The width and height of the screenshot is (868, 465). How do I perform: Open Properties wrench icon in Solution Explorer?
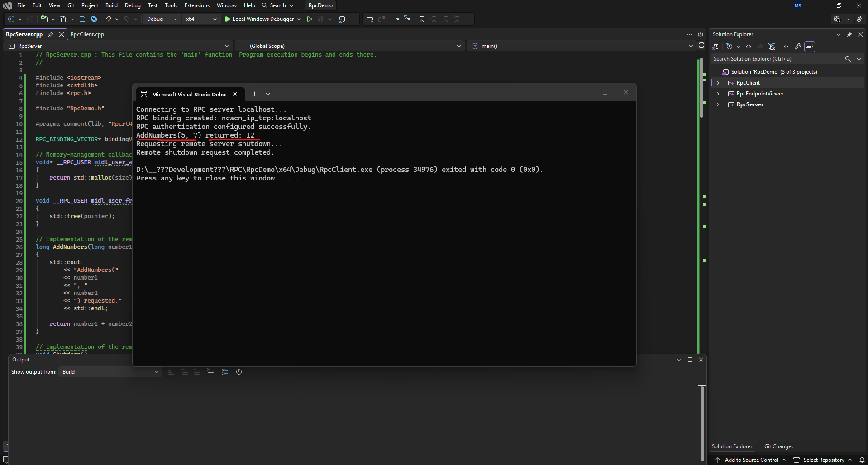(798, 47)
